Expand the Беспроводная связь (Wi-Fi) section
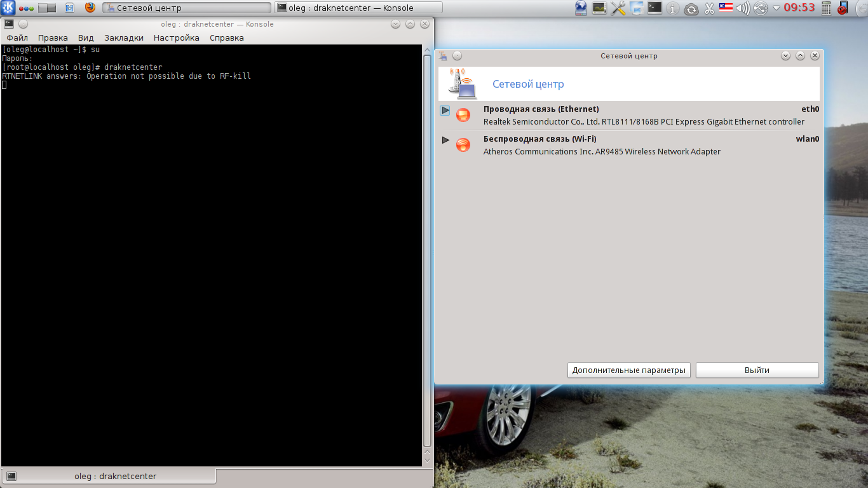Image resolution: width=868 pixels, height=488 pixels. coord(445,140)
